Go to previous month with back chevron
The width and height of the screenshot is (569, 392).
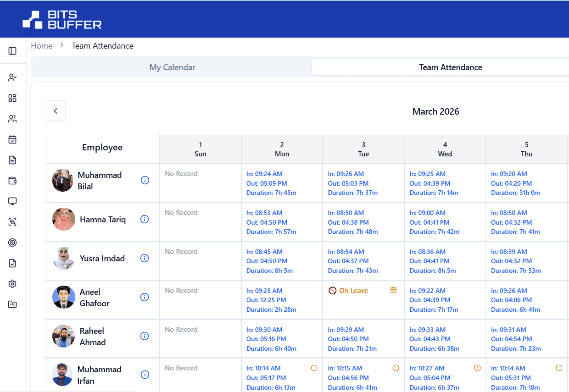coord(55,111)
